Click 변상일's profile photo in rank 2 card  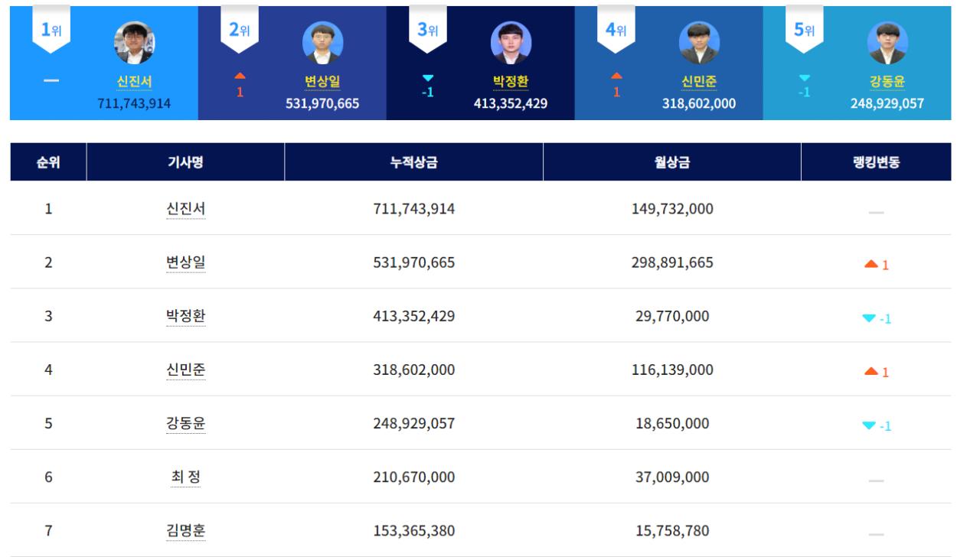[x=322, y=42]
